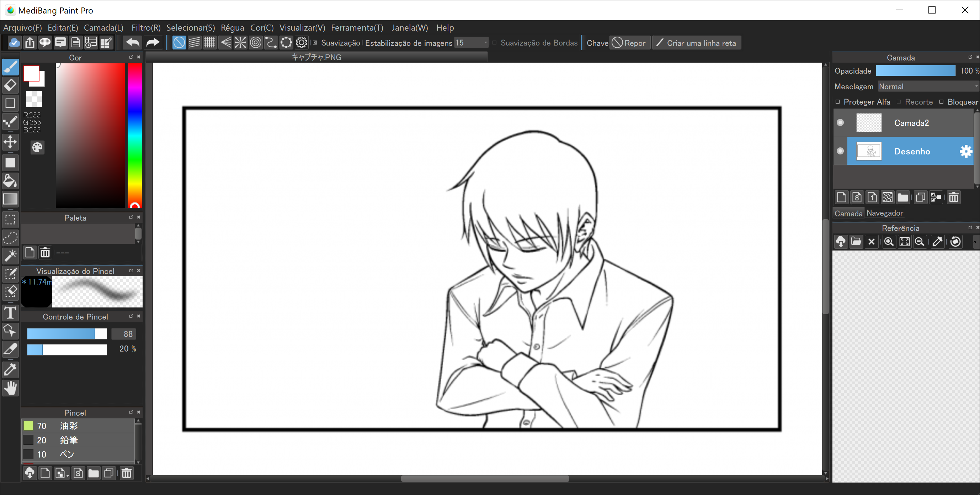Click the Transform tool icon
Viewport: 980px width, 495px height.
[10, 142]
